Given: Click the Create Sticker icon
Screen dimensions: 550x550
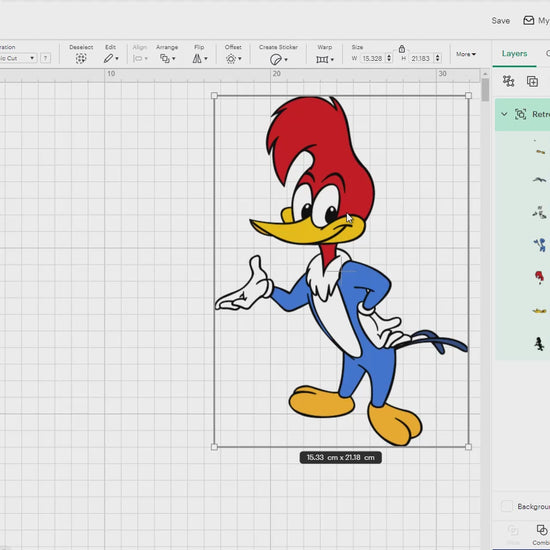Looking at the screenshot, I should (x=276, y=59).
